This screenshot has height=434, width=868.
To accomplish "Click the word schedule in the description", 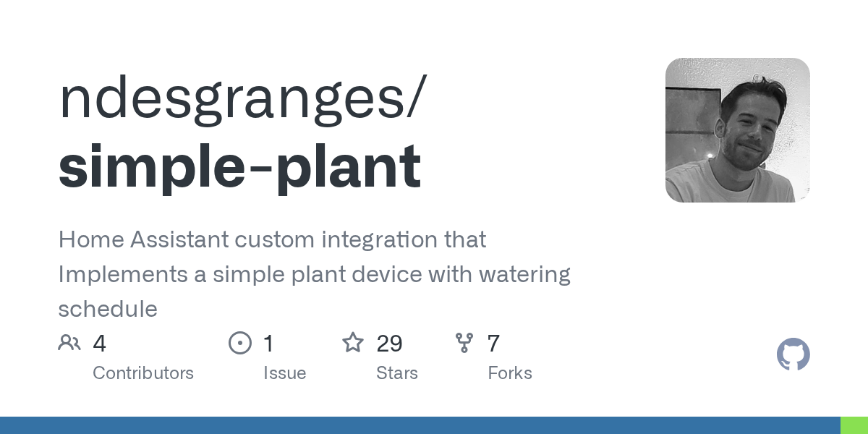I will point(108,309).
